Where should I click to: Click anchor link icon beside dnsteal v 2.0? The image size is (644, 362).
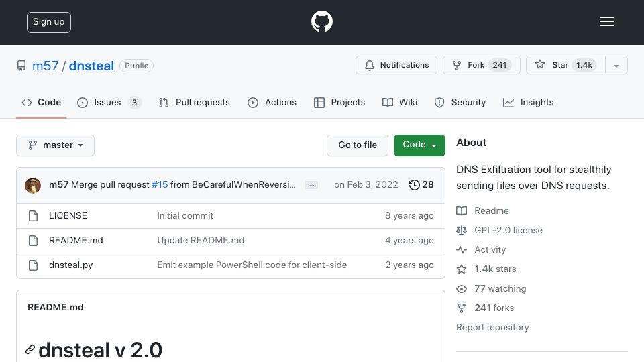click(30, 349)
